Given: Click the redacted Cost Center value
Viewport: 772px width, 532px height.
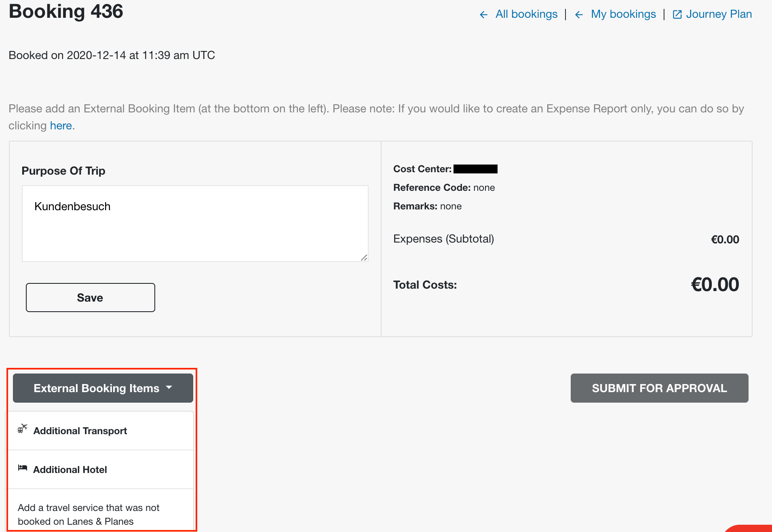Looking at the screenshot, I should [x=475, y=169].
